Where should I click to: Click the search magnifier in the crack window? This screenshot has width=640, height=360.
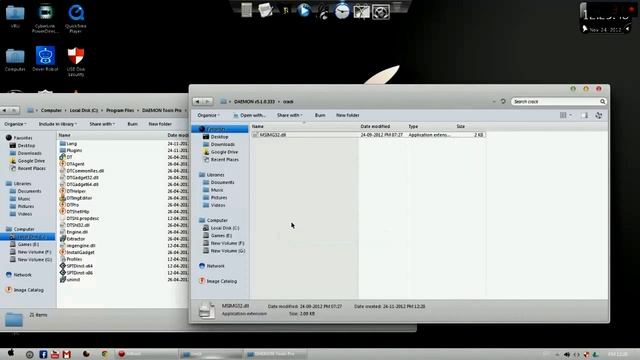tap(602, 101)
